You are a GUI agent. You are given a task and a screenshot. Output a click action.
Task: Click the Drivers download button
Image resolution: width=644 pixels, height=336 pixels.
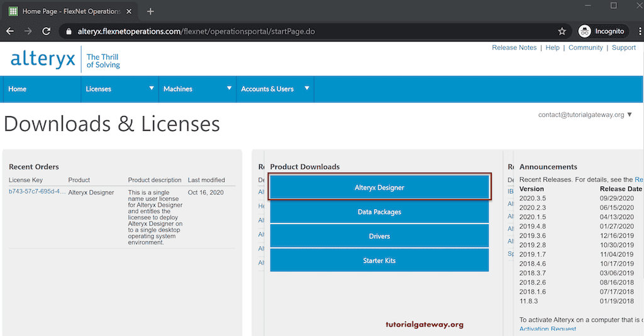pyautogui.click(x=379, y=236)
